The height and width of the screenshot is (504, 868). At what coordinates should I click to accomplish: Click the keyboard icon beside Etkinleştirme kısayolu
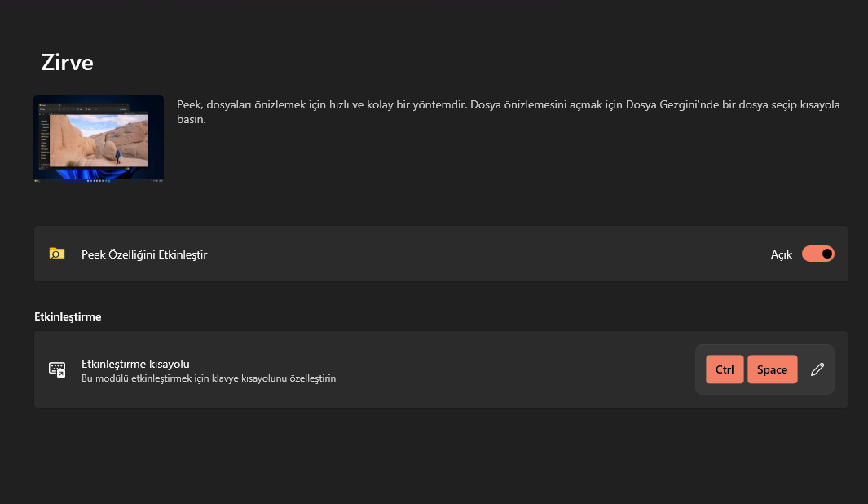click(x=58, y=369)
